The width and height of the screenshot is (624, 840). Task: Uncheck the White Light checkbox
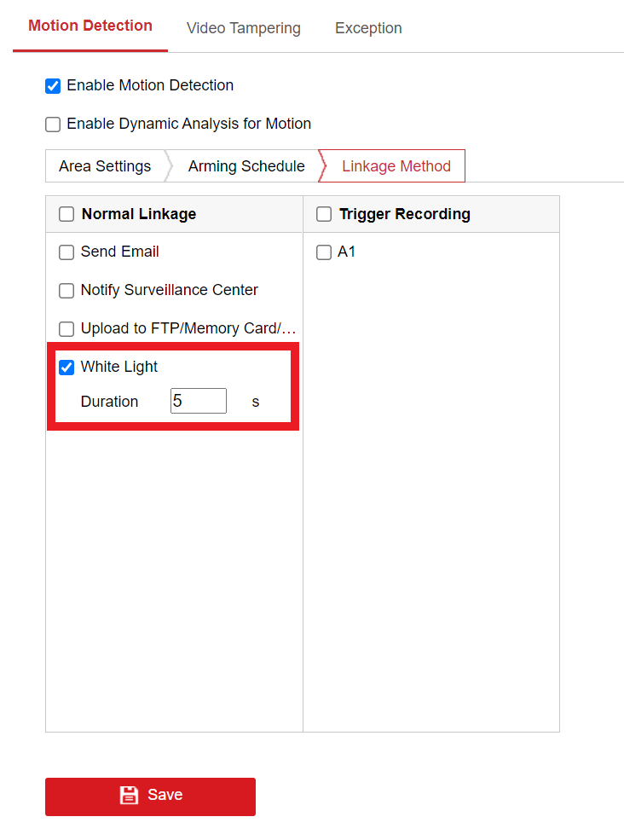(x=66, y=368)
